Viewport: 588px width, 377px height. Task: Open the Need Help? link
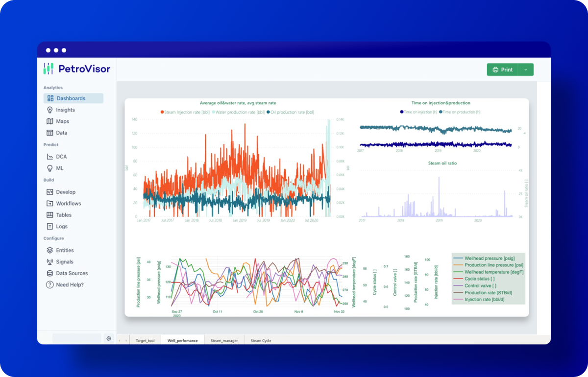click(x=70, y=285)
